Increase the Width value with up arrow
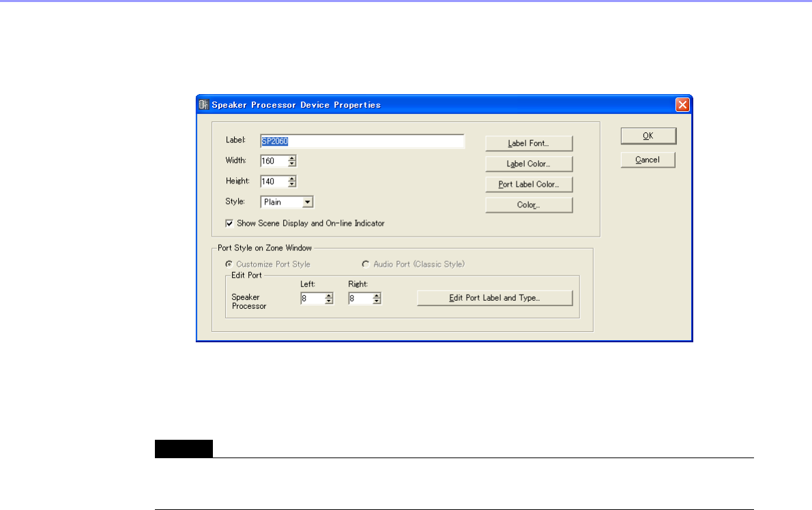 pos(292,158)
